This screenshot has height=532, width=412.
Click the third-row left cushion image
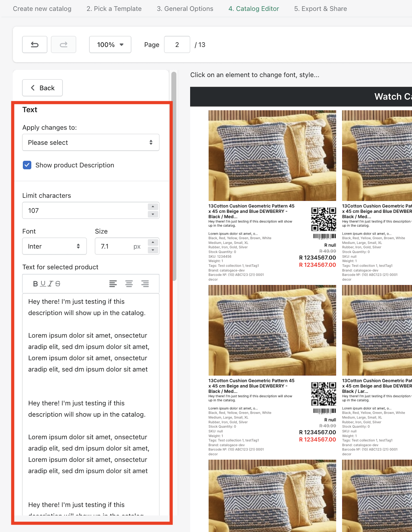272,496
